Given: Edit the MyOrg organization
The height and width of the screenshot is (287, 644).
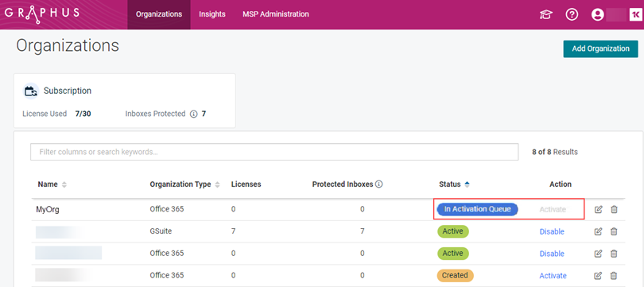Looking at the screenshot, I should [x=599, y=209].
